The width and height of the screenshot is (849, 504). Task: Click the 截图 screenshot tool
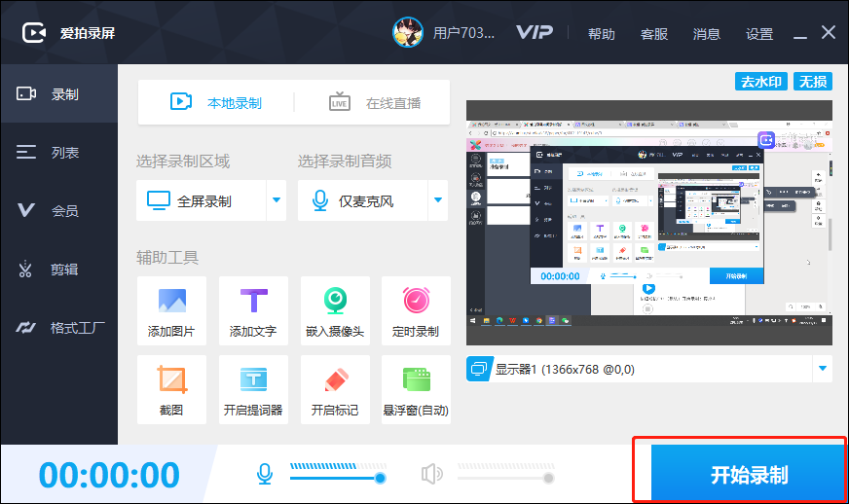pyautogui.click(x=171, y=389)
